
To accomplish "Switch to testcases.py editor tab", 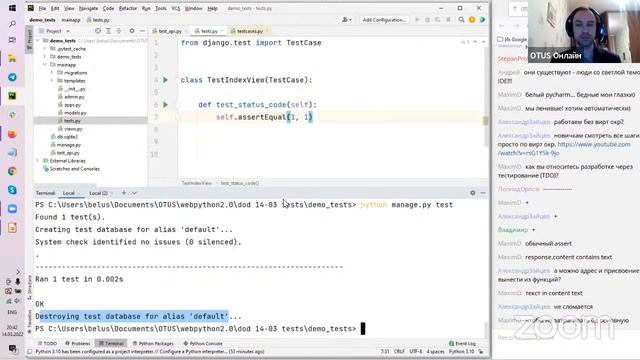I will click(x=249, y=31).
